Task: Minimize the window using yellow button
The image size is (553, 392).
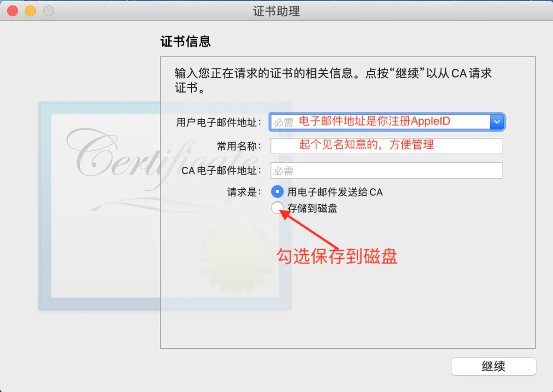Action: [30, 11]
